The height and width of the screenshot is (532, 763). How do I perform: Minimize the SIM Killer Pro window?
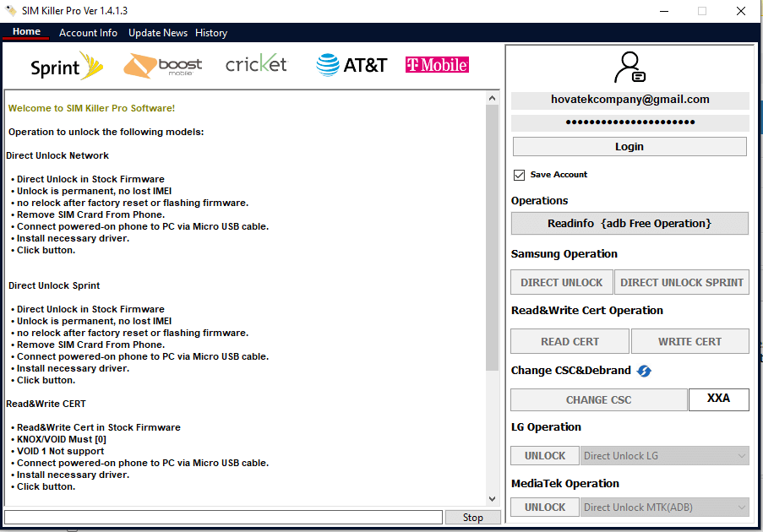tap(664, 11)
